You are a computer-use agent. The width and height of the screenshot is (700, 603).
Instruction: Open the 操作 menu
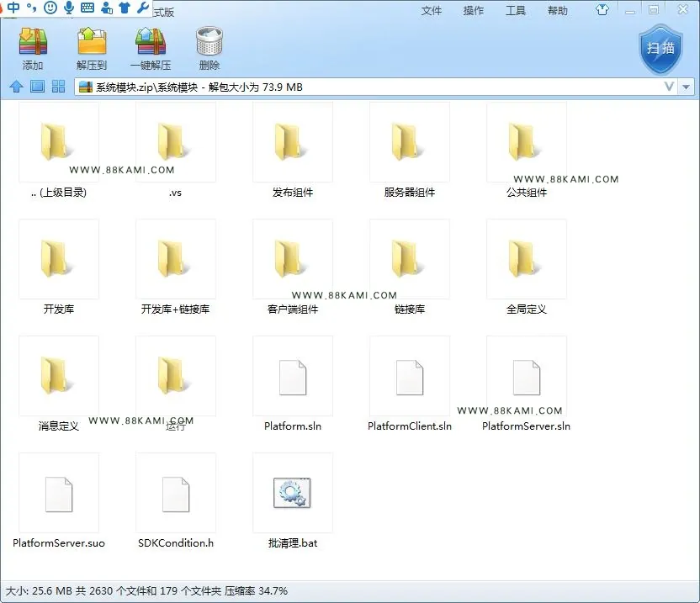[x=473, y=11]
